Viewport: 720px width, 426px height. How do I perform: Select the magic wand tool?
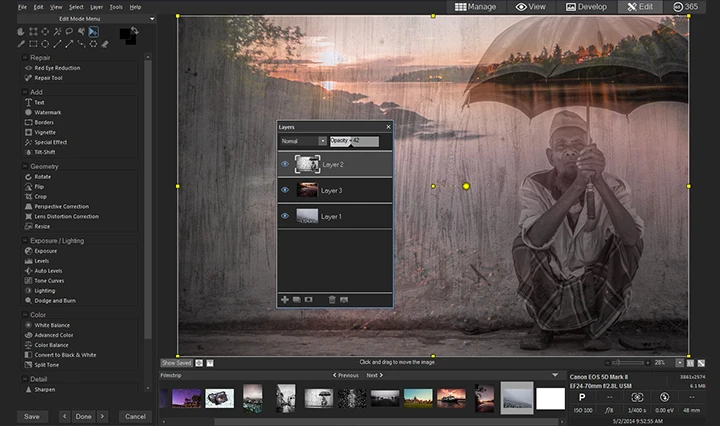(58, 31)
